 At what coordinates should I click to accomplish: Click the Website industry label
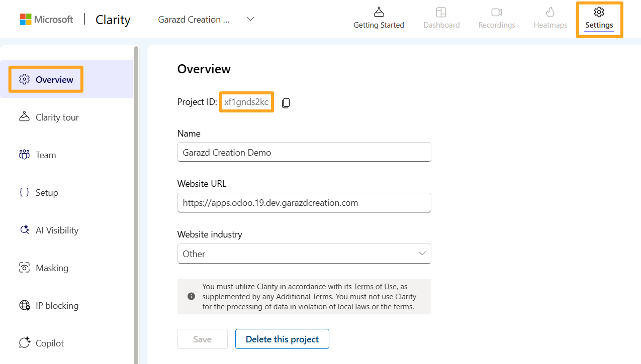pos(210,234)
